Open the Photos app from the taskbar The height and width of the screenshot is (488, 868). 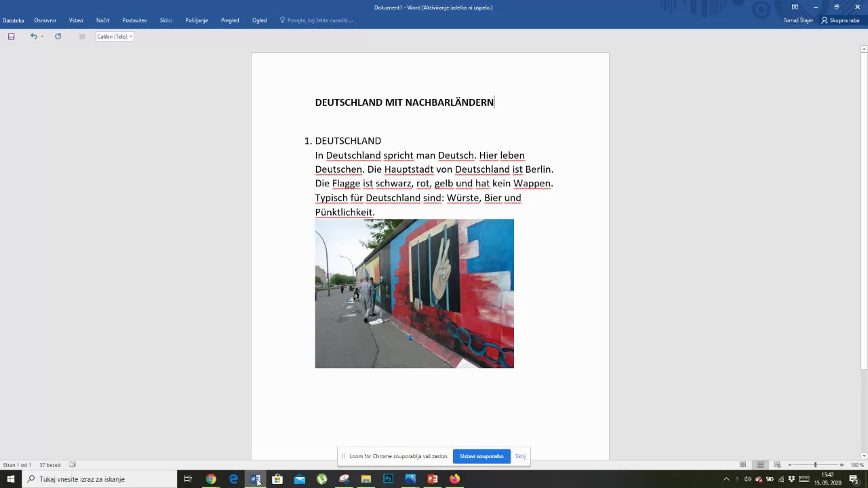point(410,479)
